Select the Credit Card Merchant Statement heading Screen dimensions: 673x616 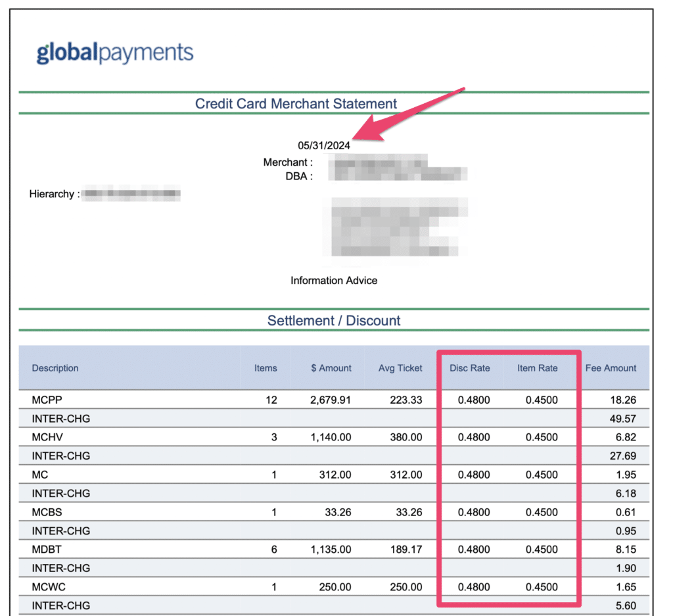[296, 104]
